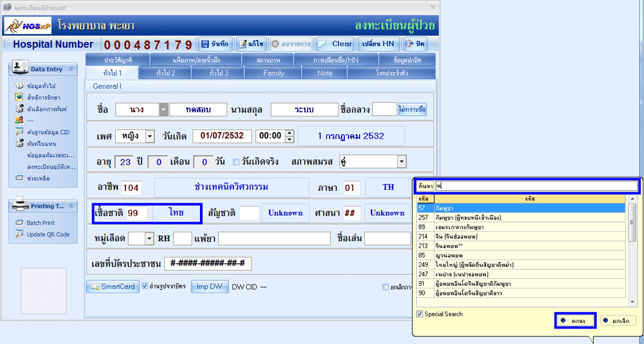
Task: Click the printer icon in Printing Tools header
Action: coord(20,204)
